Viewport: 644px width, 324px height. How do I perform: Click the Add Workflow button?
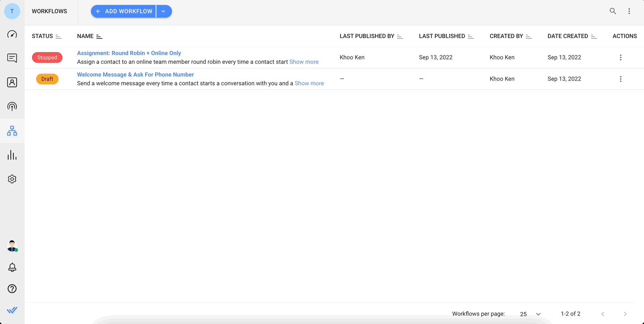coord(124,11)
